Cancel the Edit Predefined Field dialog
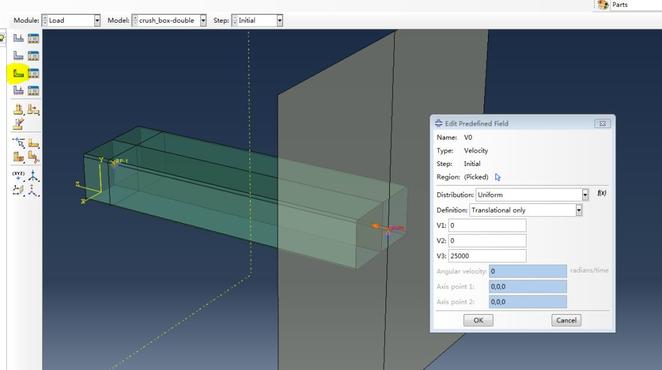This screenshot has height=370, width=662. [566, 320]
